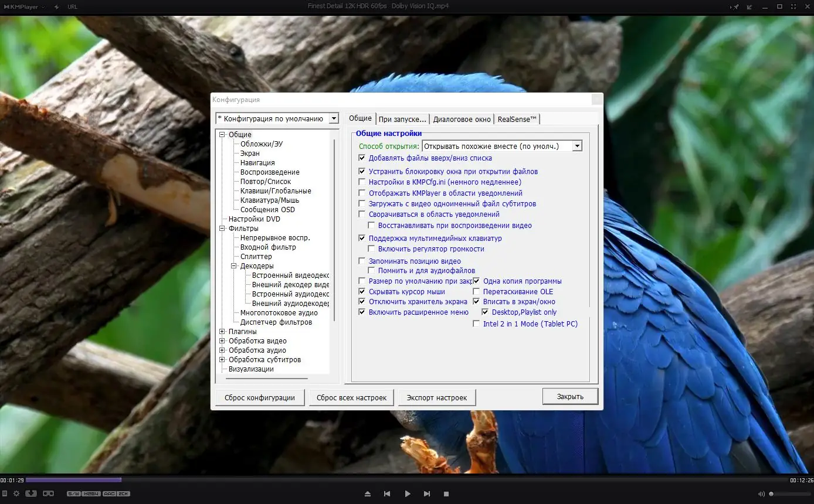The image size is (814, 504).
Task: Toggle Поддержка мультимедийных клавиатур checkbox
Action: (362, 239)
